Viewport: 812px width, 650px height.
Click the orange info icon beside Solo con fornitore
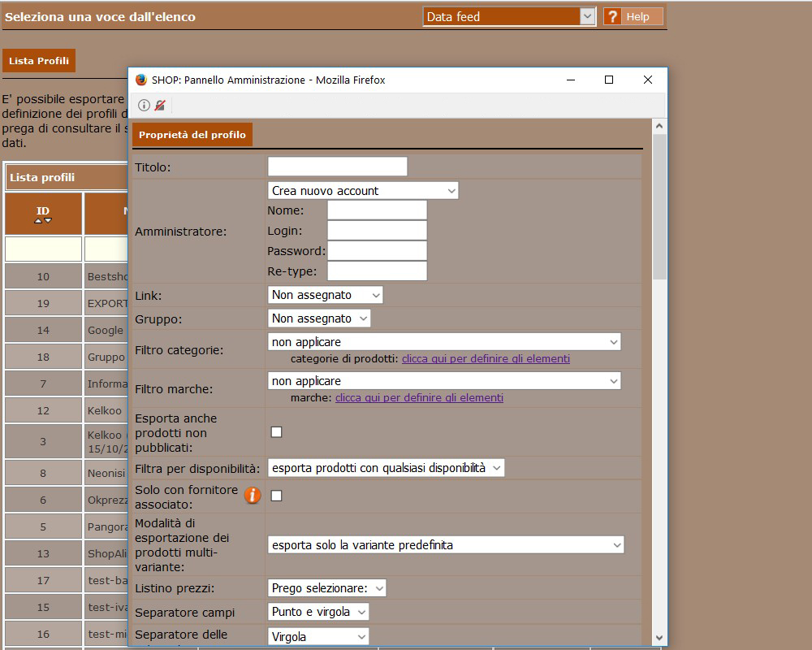coord(253,496)
